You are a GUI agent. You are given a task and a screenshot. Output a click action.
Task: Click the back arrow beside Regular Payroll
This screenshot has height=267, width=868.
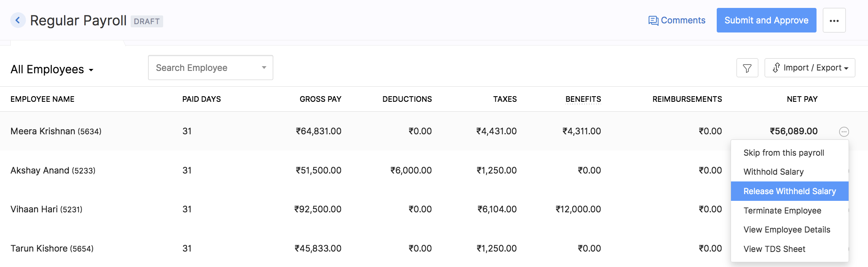18,20
